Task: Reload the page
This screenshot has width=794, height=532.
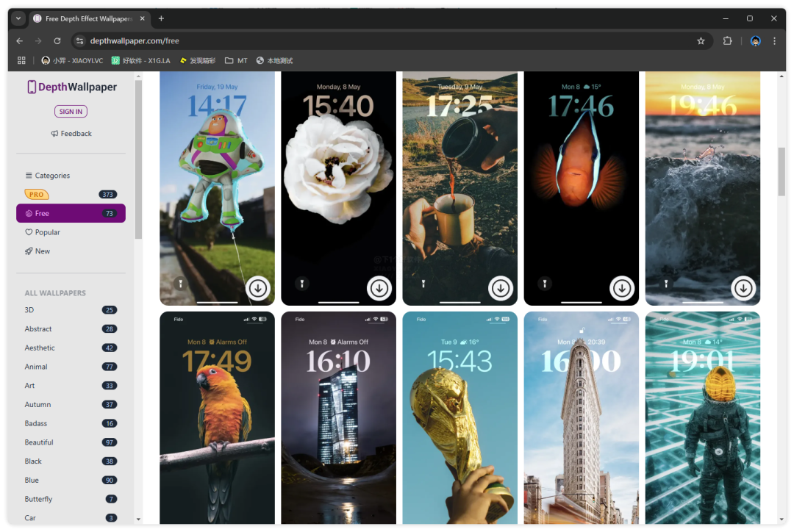Action: tap(57, 41)
